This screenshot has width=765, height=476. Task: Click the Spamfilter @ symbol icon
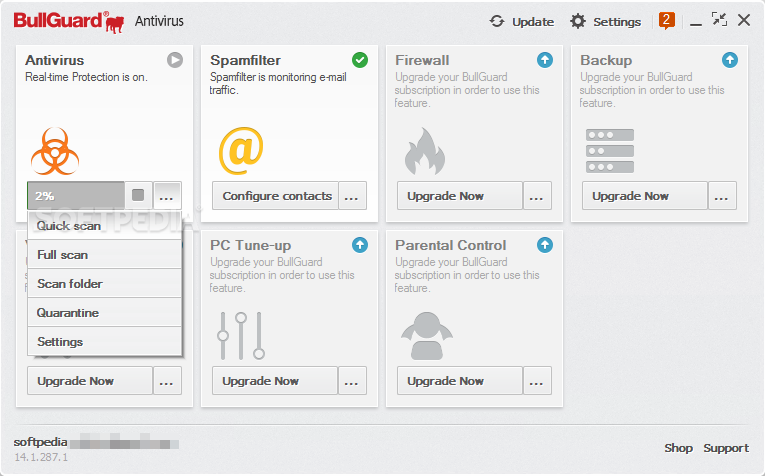point(241,151)
